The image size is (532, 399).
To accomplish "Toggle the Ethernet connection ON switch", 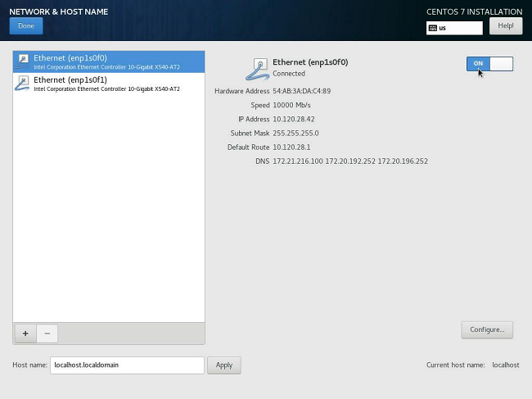I will tap(489, 64).
